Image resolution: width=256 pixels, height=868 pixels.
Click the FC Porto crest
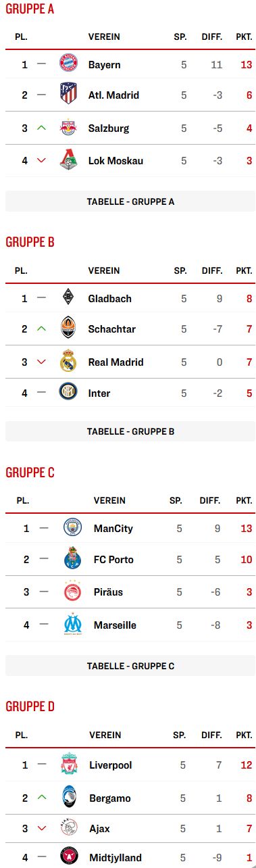click(x=73, y=558)
